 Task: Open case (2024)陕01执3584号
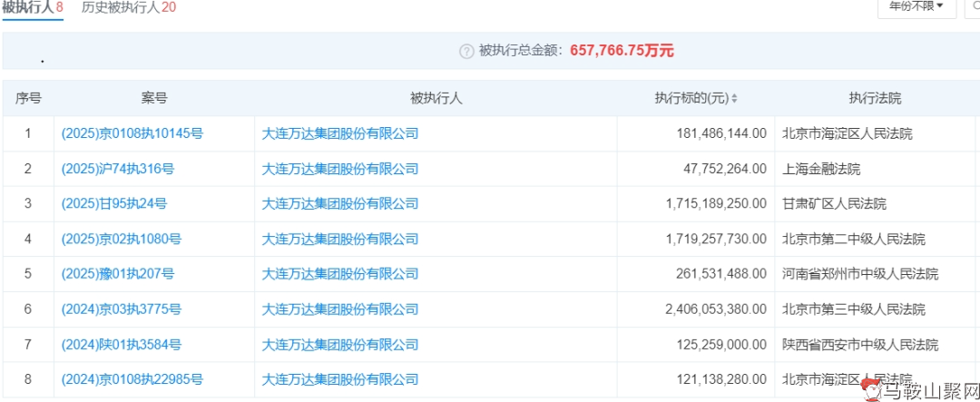point(122,345)
